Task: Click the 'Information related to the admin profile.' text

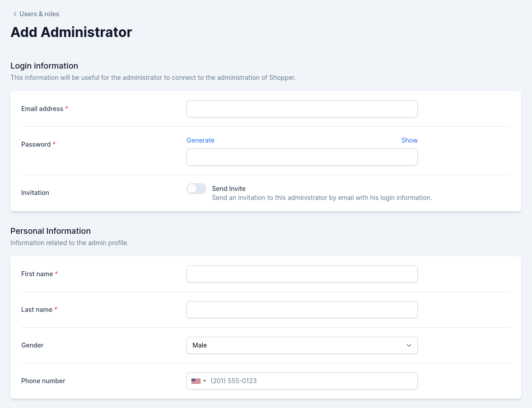Action: [69, 243]
